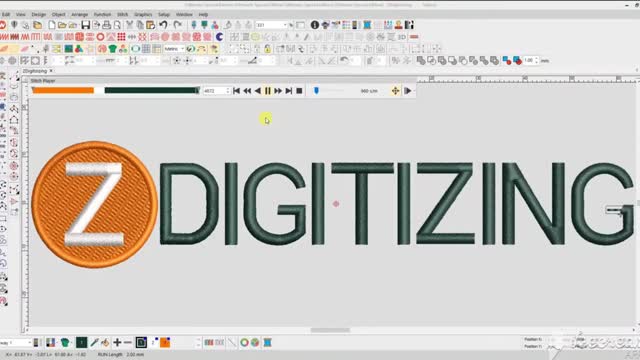Click the orange person stamp icon

coord(398,25)
